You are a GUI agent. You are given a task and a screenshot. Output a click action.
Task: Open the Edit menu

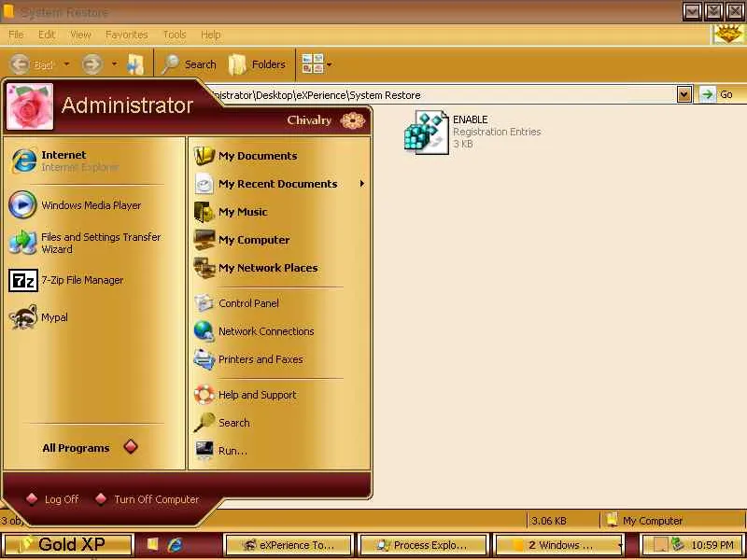(x=46, y=35)
